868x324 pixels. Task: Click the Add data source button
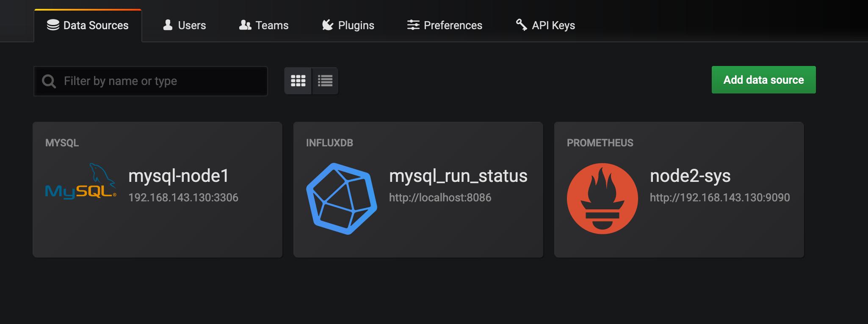(763, 80)
